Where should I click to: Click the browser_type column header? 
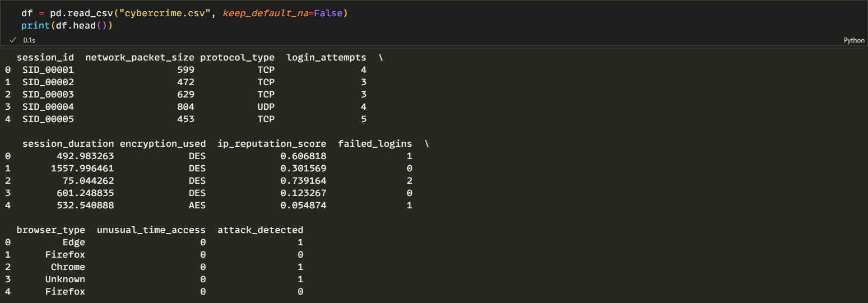51,230
